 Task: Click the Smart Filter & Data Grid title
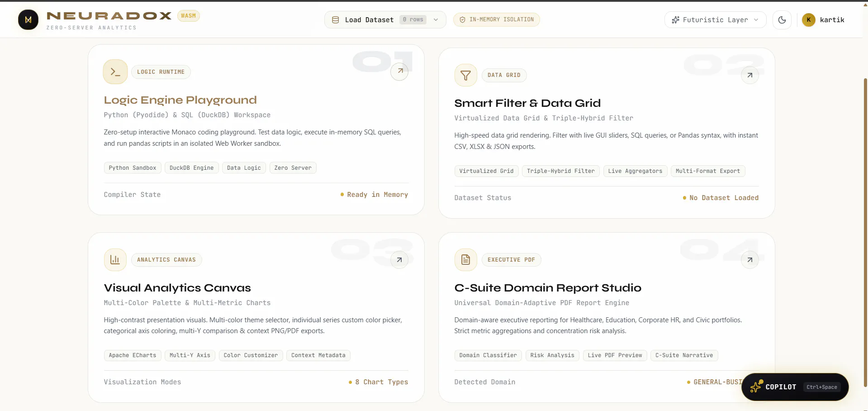click(527, 103)
